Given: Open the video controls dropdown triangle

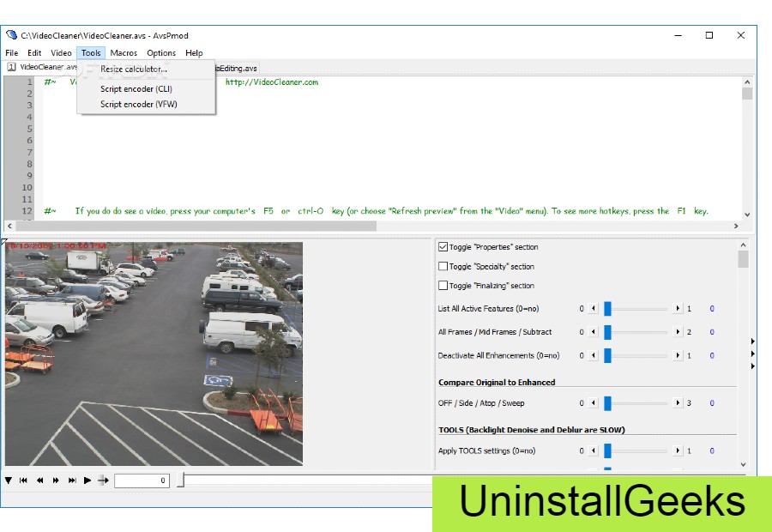Looking at the screenshot, I should [9, 481].
